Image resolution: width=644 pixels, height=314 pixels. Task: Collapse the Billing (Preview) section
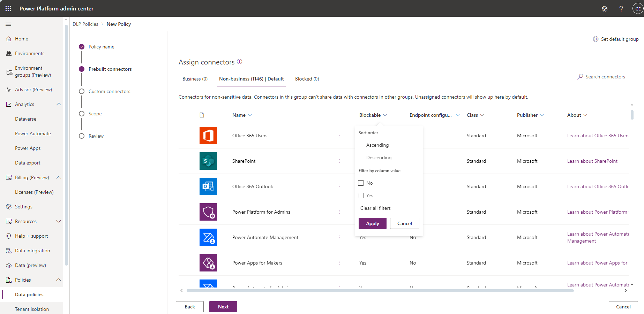pos(59,177)
